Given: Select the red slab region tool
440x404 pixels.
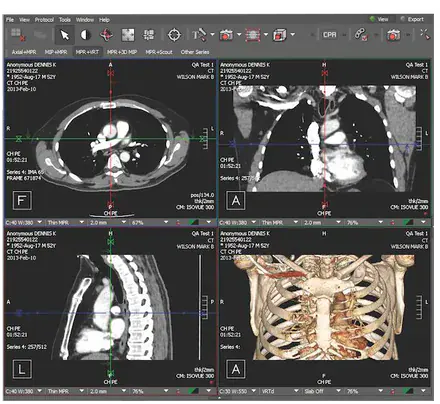Looking at the screenshot, I should [x=253, y=35].
